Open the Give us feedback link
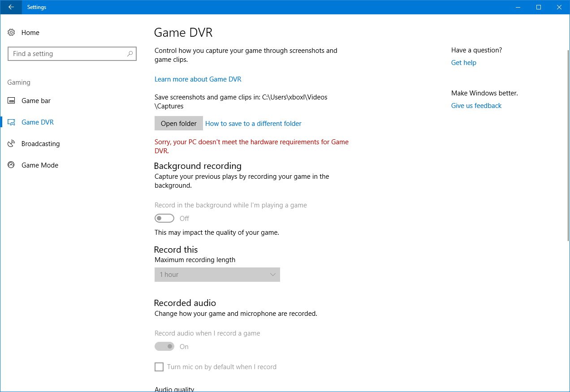The image size is (570, 392). coord(476,106)
